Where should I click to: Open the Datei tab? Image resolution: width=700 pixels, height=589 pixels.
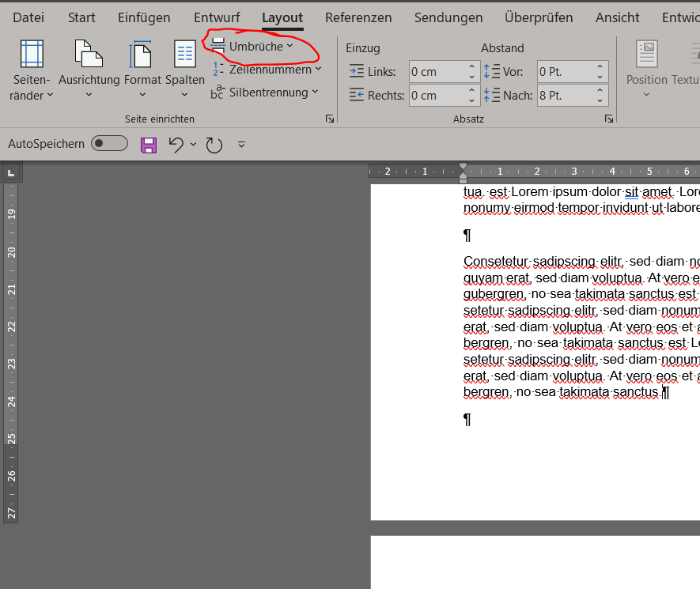click(x=28, y=17)
